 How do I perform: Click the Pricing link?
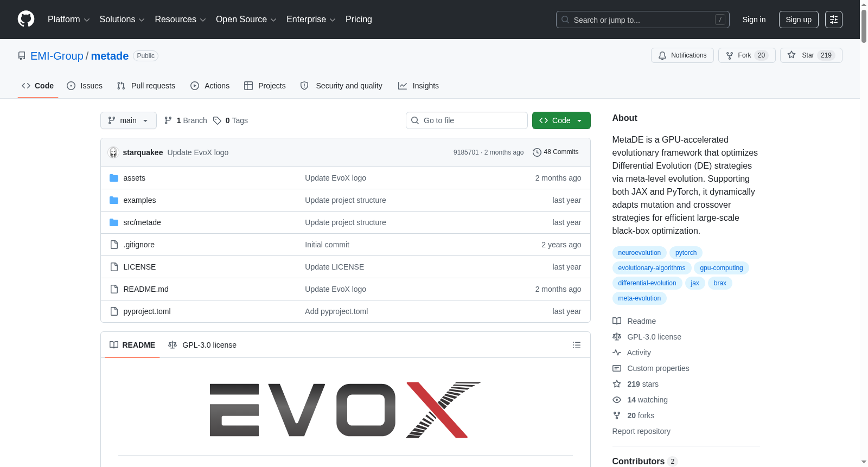tap(359, 20)
